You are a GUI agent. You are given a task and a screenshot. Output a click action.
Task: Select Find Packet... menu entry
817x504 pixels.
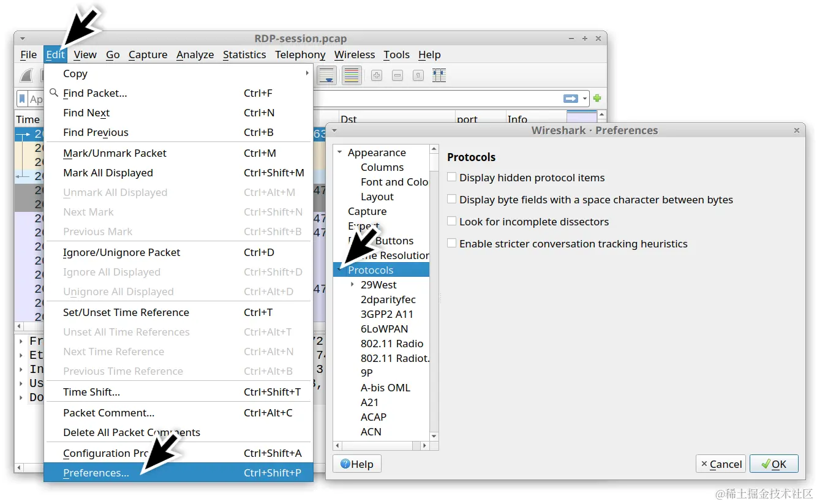178,93
